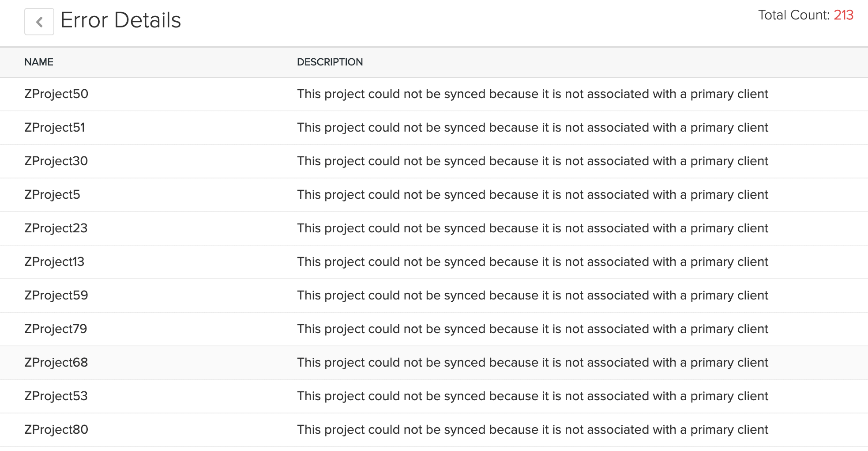The width and height of the screenshot is (868, 451).
Task: Select ZProject79 in the list
Action: (x=56, y=329)
